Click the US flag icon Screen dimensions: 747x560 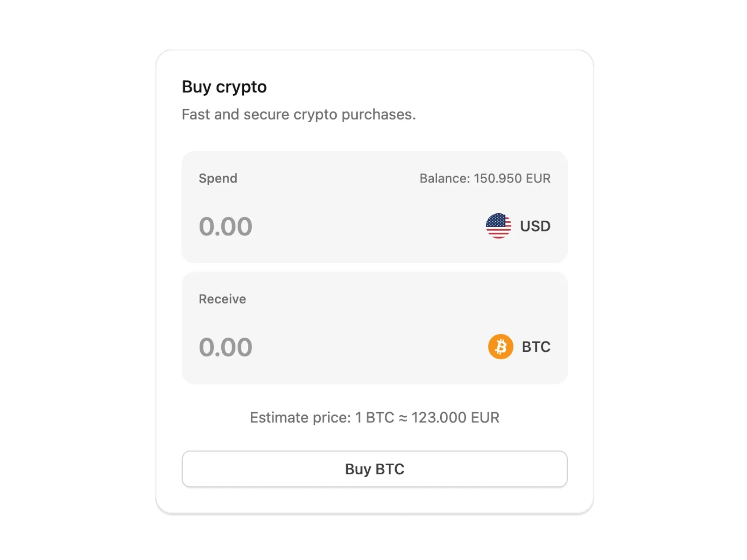(498, 226)
